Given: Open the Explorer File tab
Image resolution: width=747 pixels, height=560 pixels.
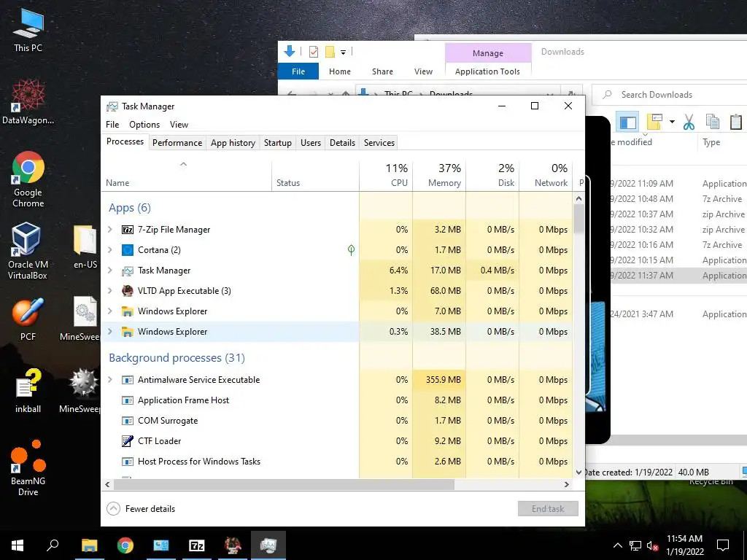Looking at the screenshot, I should [298, 71].
